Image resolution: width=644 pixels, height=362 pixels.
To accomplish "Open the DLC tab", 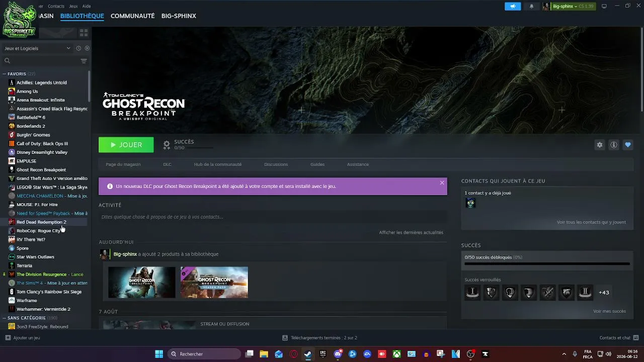I will coord(167,164).
